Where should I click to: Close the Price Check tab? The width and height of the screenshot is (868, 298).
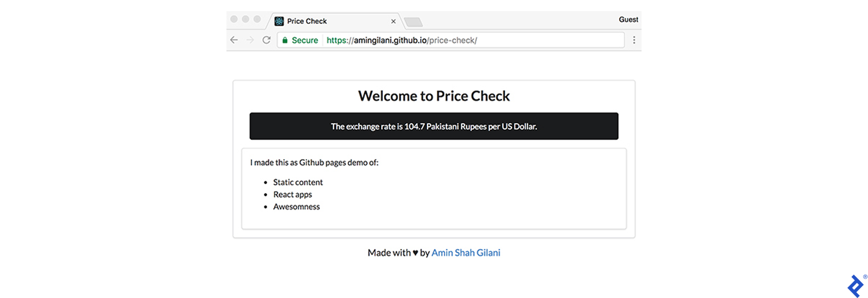click(393, 21)
